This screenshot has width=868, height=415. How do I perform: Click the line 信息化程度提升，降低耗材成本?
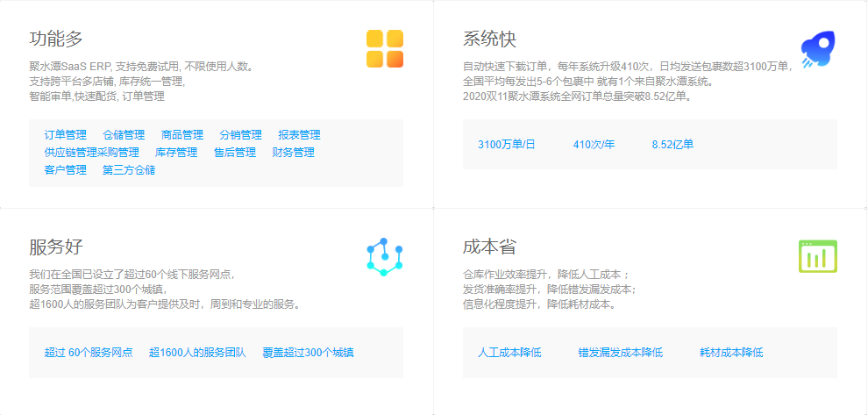(540, 304)
